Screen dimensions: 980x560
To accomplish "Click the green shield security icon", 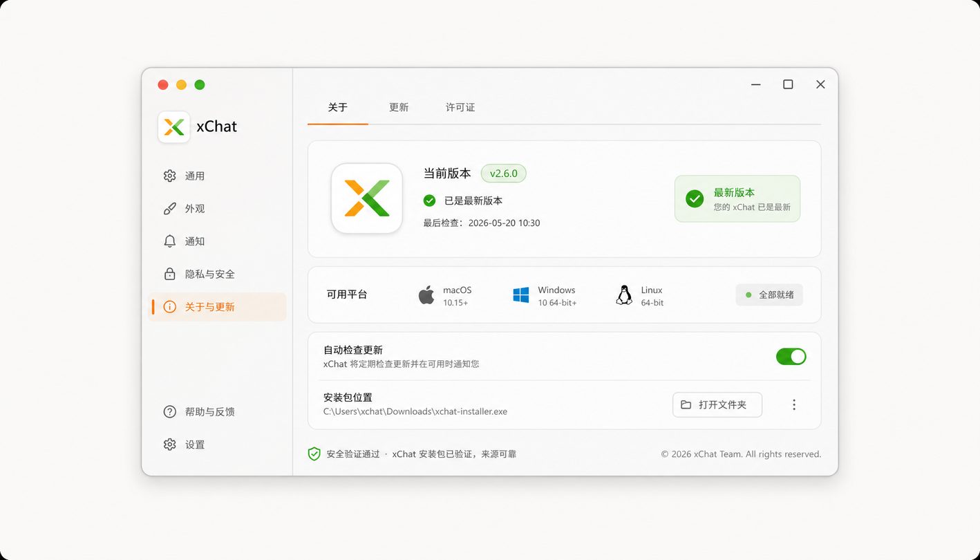I will pyautogui.click(x=314, y=454).
